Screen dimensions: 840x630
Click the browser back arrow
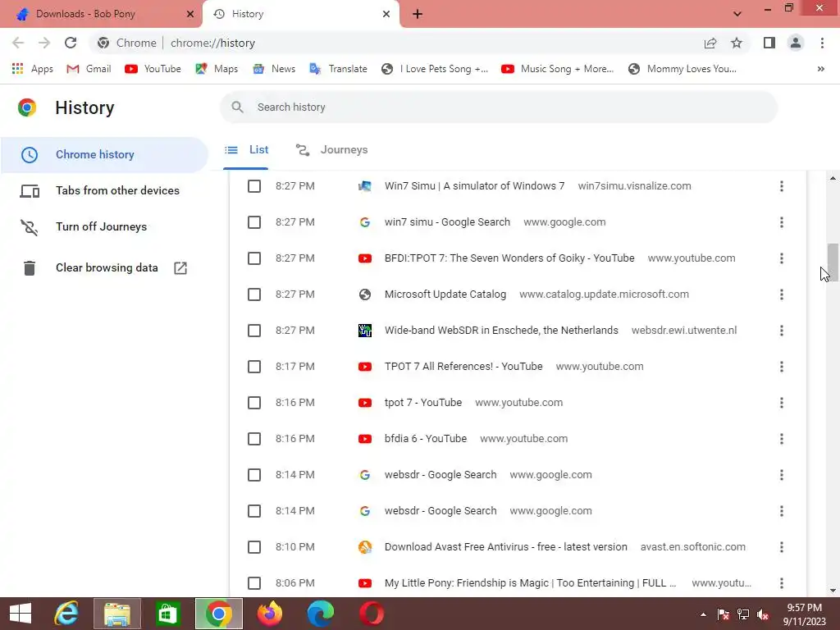coord(18,43)
